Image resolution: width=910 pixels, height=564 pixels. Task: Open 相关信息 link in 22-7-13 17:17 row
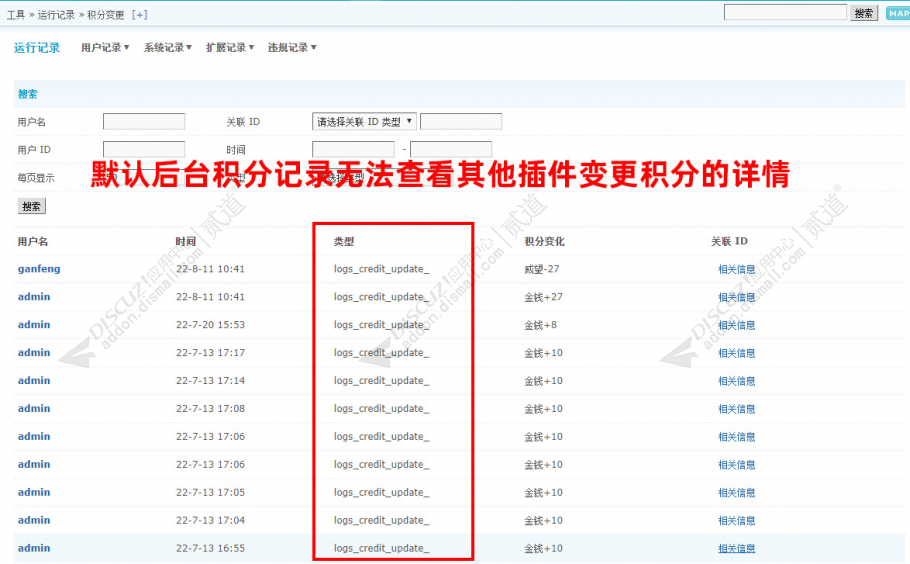pyautogui.click(x=736, y=353)
